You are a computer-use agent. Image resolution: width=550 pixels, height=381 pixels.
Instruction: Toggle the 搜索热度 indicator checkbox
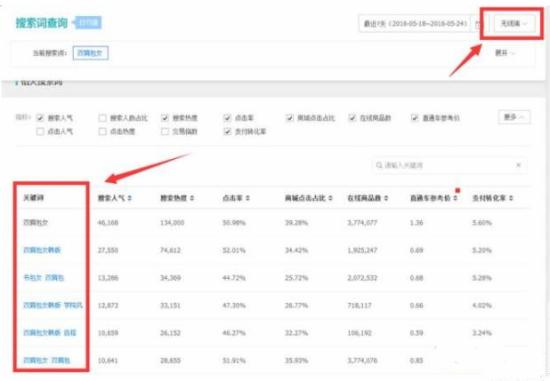point(165,118)
